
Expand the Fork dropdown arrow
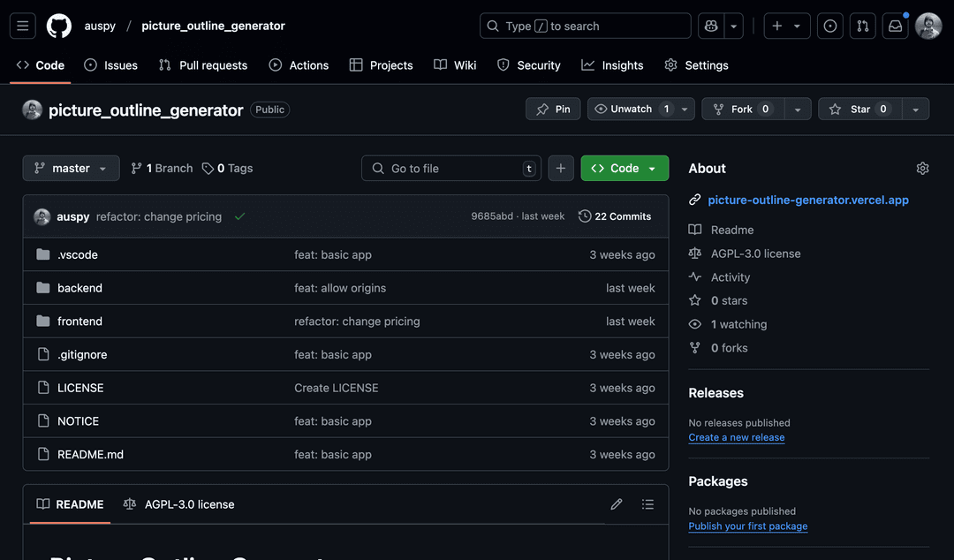point(798,109)
